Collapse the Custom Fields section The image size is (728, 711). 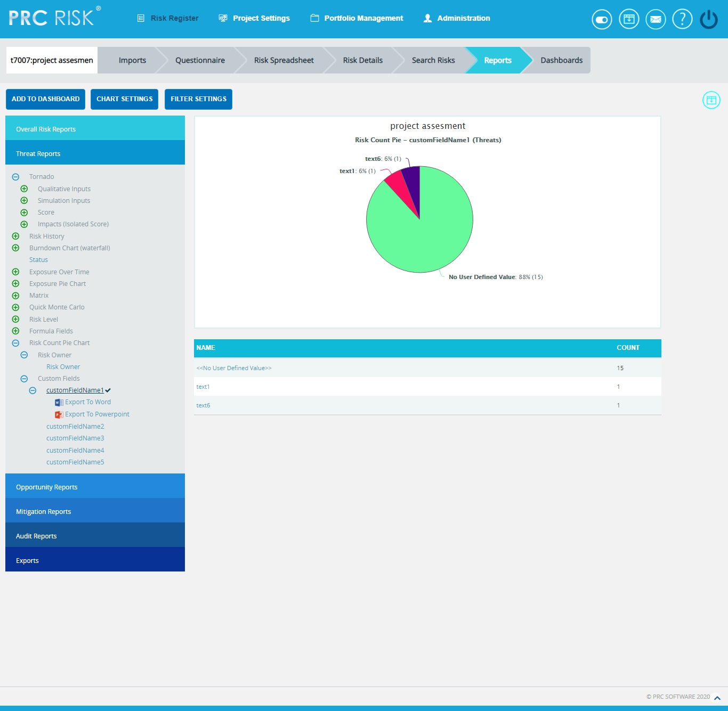(x=24, y=378)
